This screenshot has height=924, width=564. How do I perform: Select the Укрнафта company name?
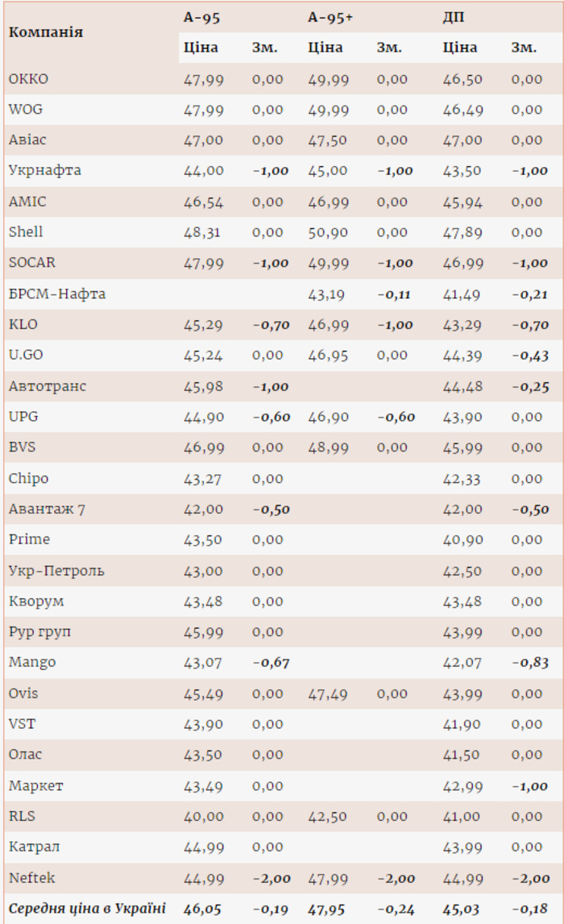(x=44, y=170)
